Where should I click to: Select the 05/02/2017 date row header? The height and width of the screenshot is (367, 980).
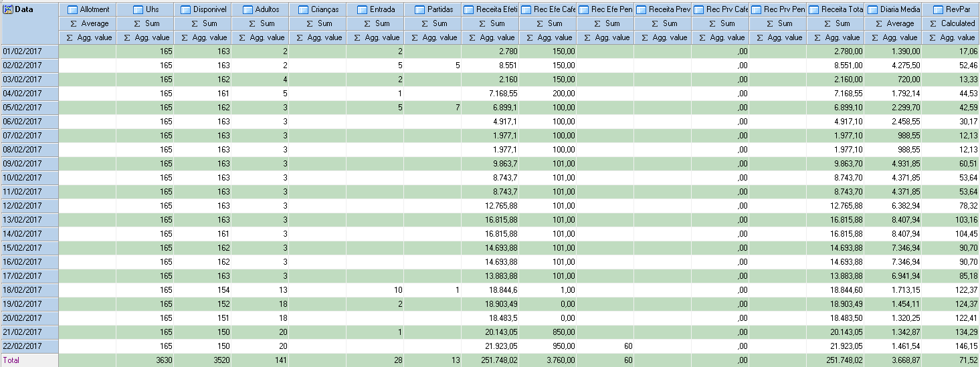[x=29, y=108]
